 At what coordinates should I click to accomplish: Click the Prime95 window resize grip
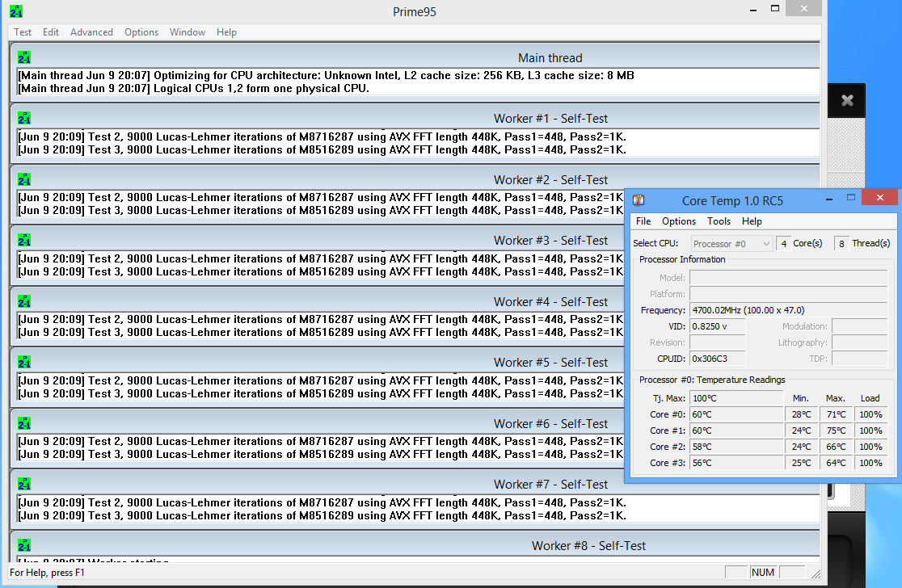click(816, 573)
